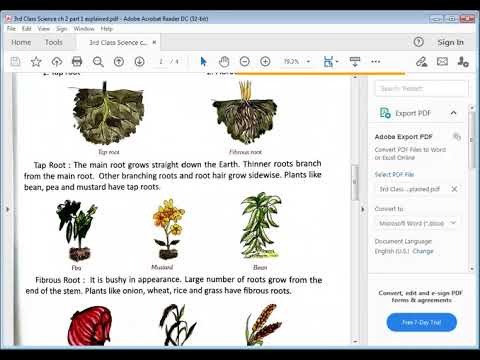Click the Fibrous root image caption
Viewport: 480px width, 360px height.
245,152
